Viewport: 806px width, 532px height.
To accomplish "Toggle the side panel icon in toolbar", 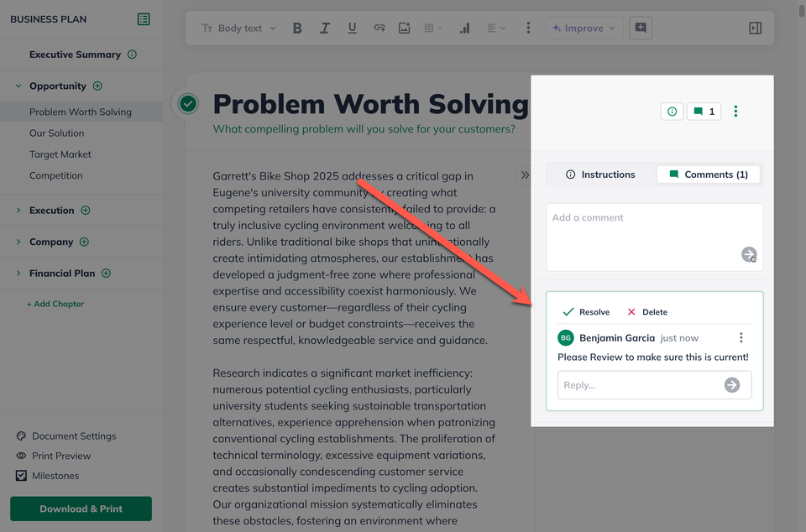I will pos(755,29).
